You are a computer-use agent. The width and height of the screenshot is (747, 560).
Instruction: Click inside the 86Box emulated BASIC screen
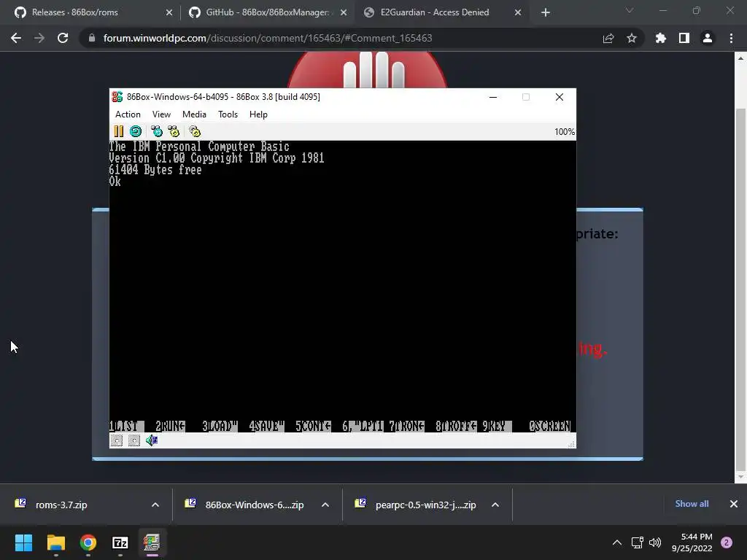tap(343, 286)
